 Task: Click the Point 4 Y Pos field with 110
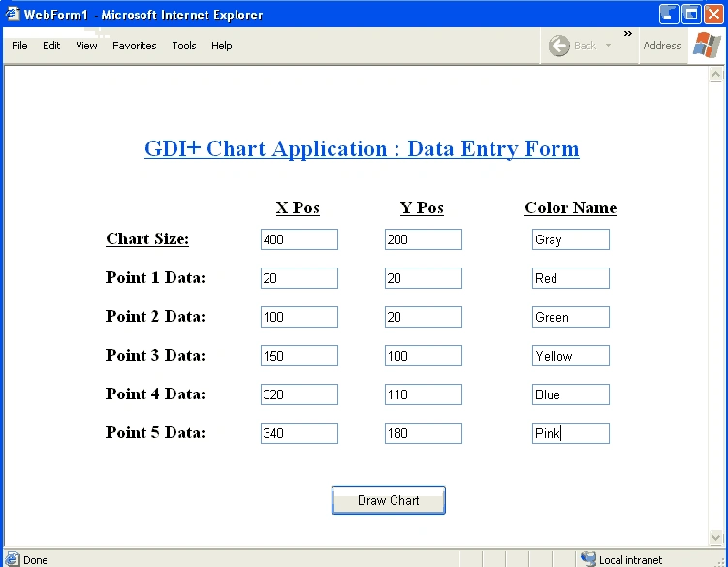coord(424,394)
